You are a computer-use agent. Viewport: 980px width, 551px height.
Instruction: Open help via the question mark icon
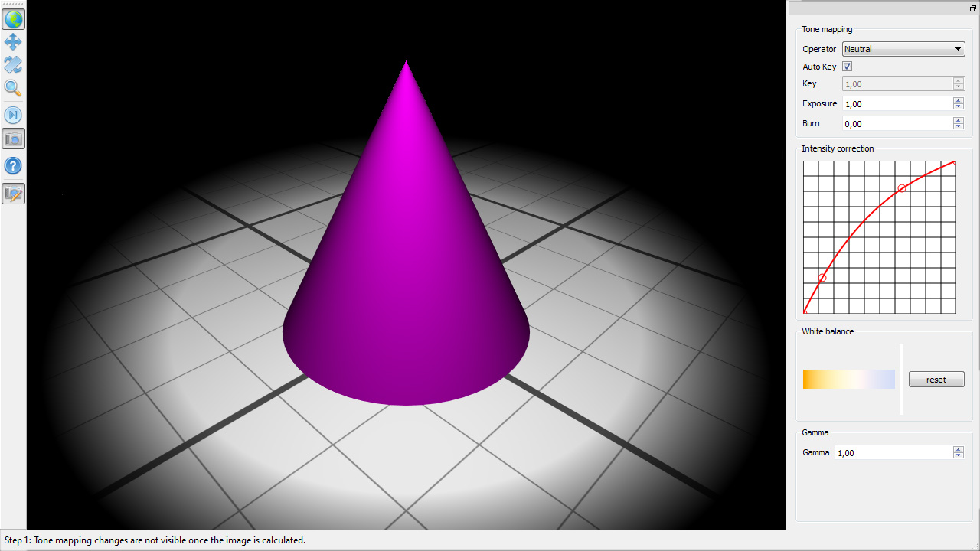14,165
